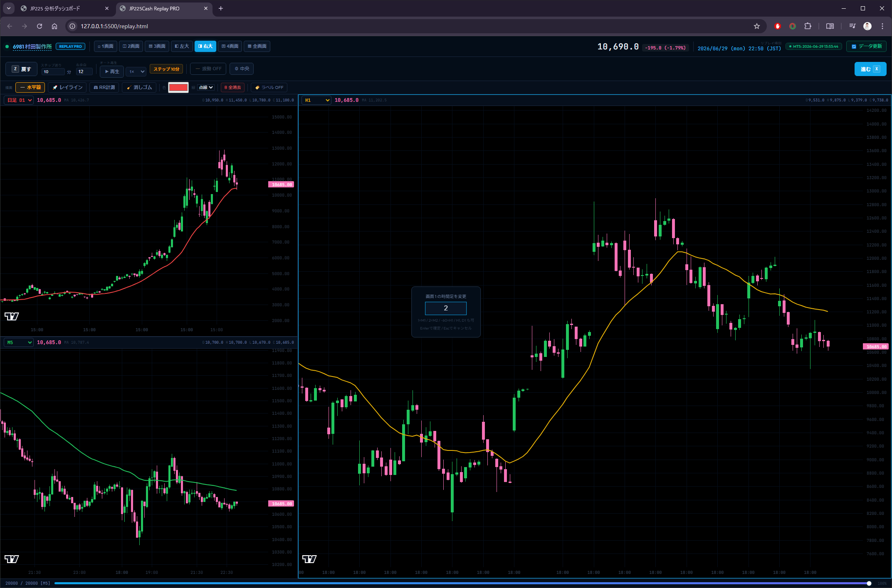Center the chart with 中央 button
Viewport: 892px width, 588px height.
coord(242,69)
